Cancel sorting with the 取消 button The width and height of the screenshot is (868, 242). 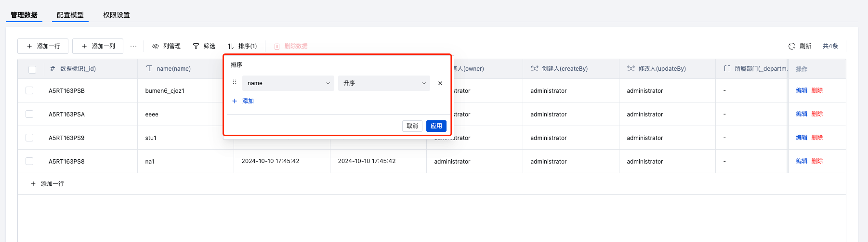[412, 126]
